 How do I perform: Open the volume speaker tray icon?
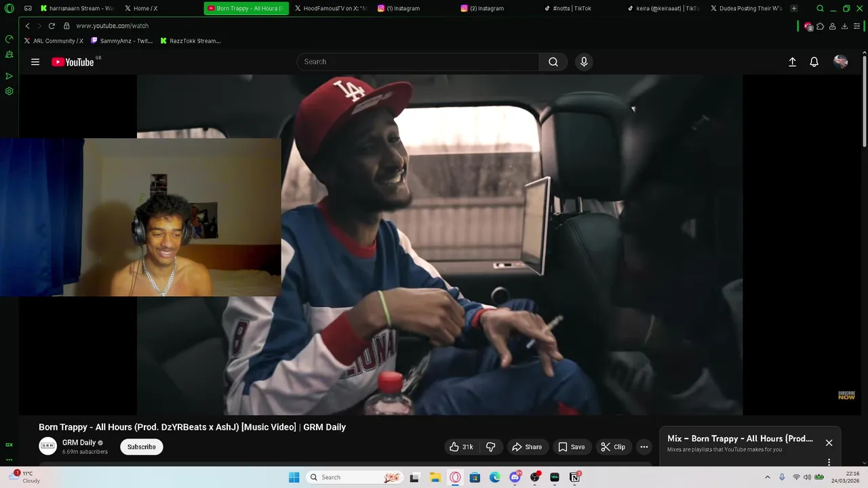pos(807,477)
